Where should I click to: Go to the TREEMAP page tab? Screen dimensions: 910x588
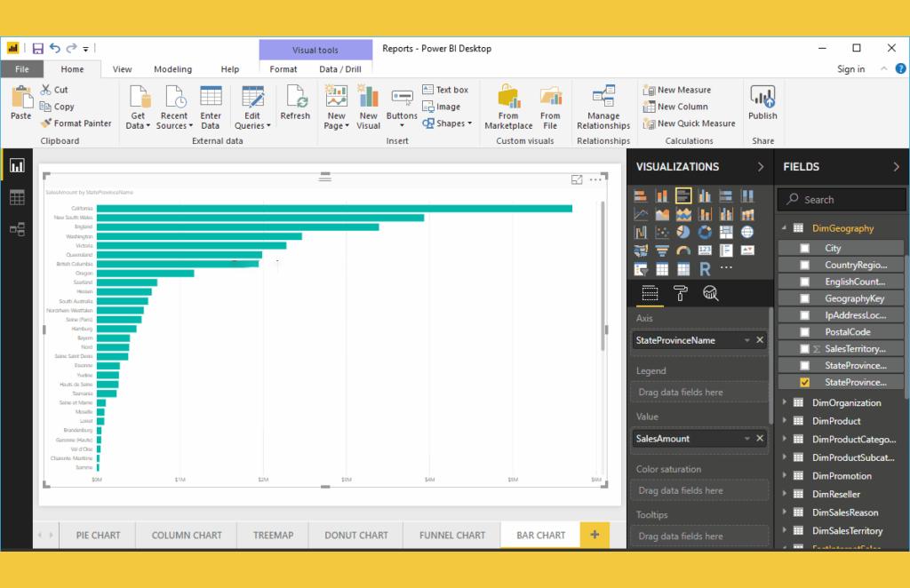[274, 536]
